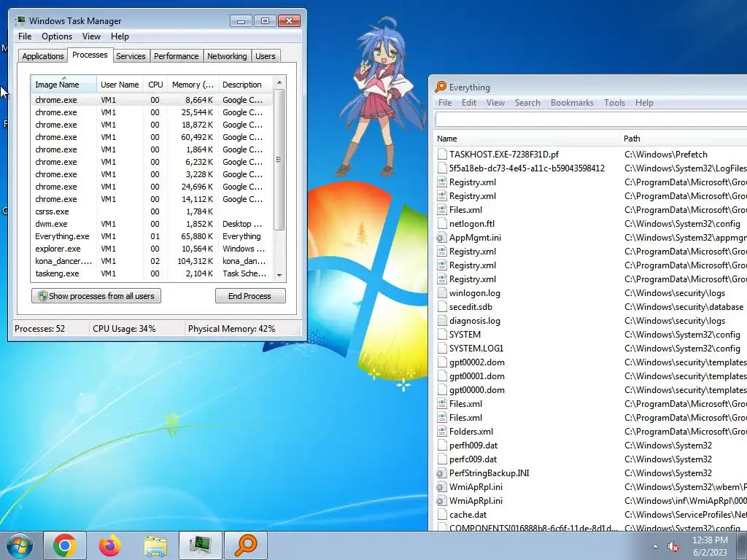Image resolution: width=747 pixels, height=560 pixels.
Task: Click the Task Manager title bar icon
Action: tap(20, 20)
